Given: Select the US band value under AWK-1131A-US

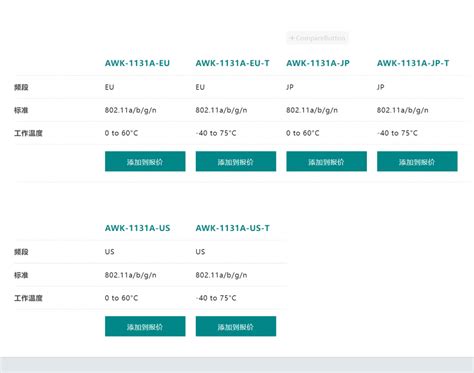Looking at the screenshot, I should pos(109,252).
